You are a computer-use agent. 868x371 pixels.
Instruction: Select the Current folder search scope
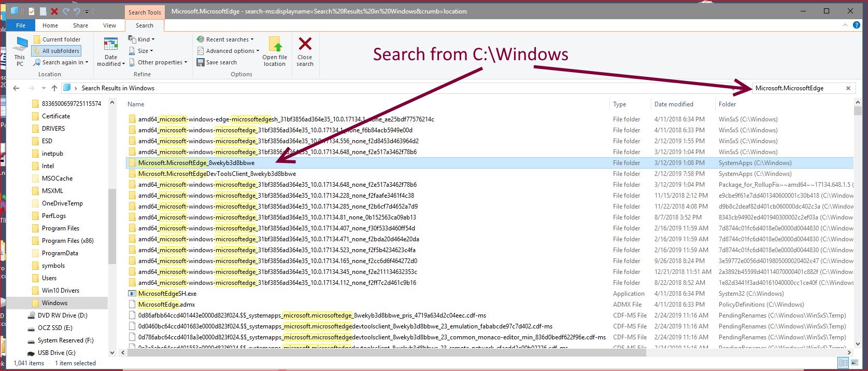57,39
